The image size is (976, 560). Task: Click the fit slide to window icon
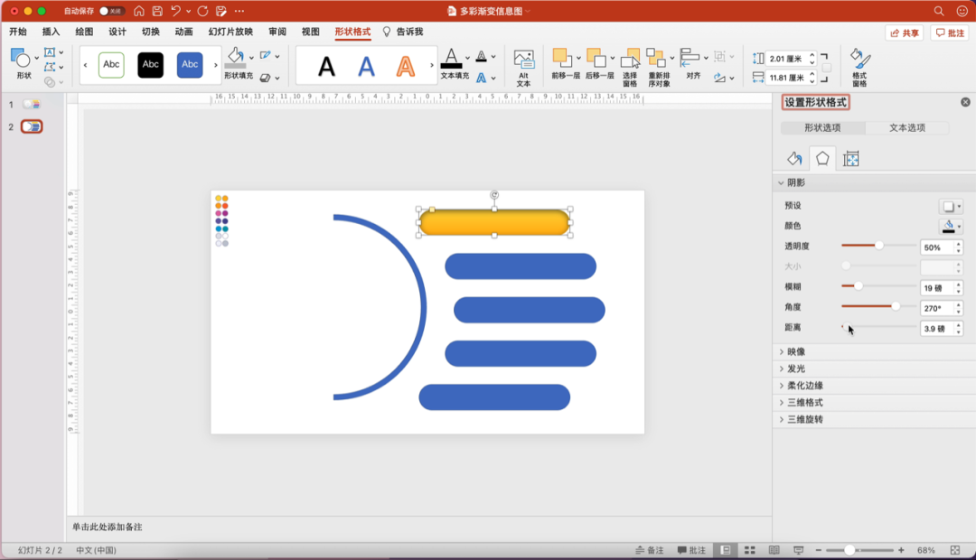(955, 550)
